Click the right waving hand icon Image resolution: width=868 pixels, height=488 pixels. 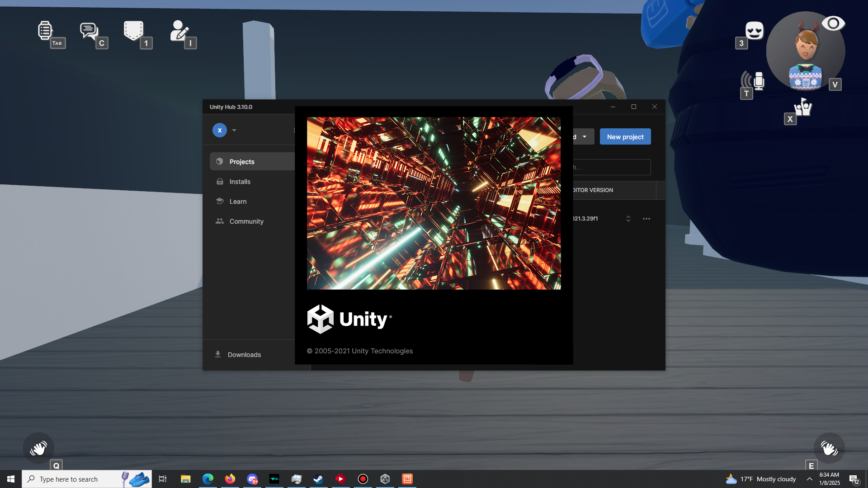(x=829, y=448)
